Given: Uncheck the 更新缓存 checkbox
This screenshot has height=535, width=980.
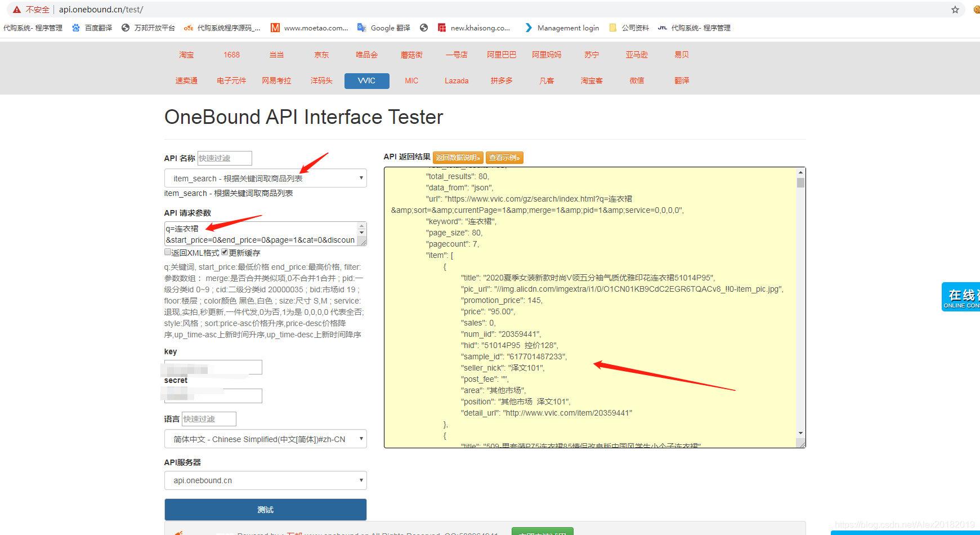Looking at the screenshot, I should click(x=225, y=252).
